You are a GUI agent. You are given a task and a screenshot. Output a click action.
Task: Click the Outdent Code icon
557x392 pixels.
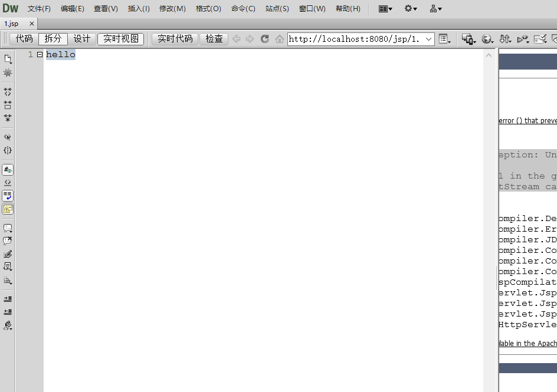click(8, 312)
